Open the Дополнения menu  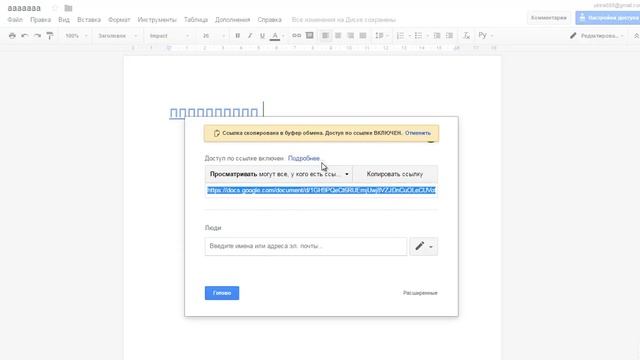click(x=232, y=20)
